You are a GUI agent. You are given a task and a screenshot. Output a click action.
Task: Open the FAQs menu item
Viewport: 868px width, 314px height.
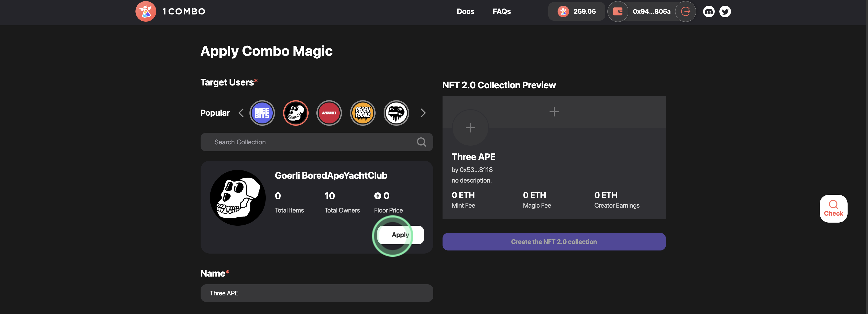point(501,11)
